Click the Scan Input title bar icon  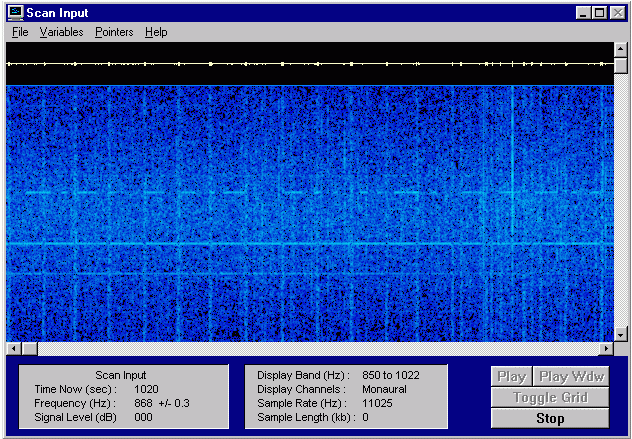click(x=15, y=13)
